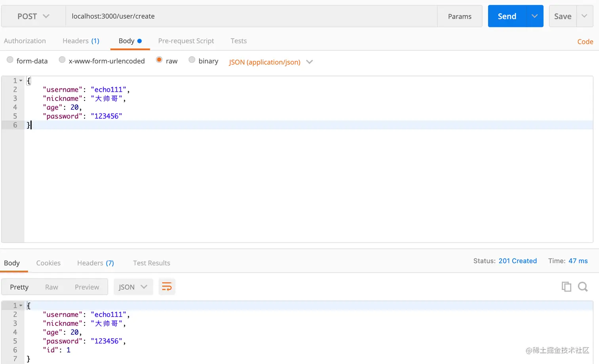
Task: Show the Raw response view
Action: [x=52, y=287]
